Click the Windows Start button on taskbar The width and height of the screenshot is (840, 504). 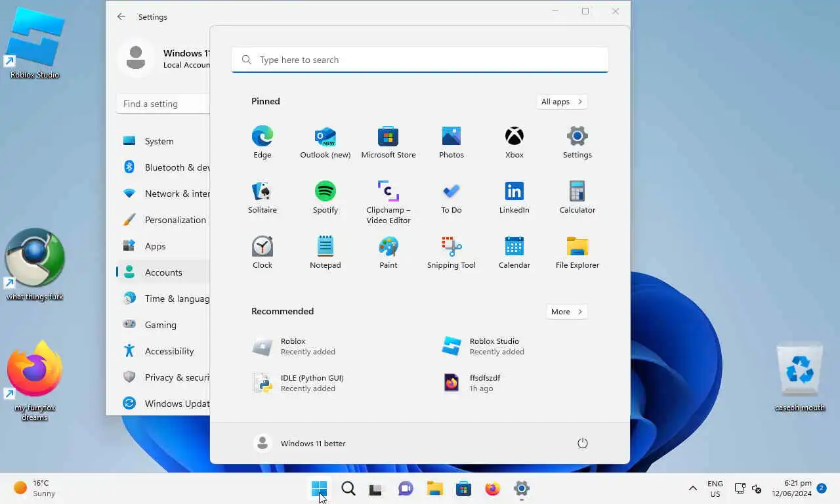point(319,488)
